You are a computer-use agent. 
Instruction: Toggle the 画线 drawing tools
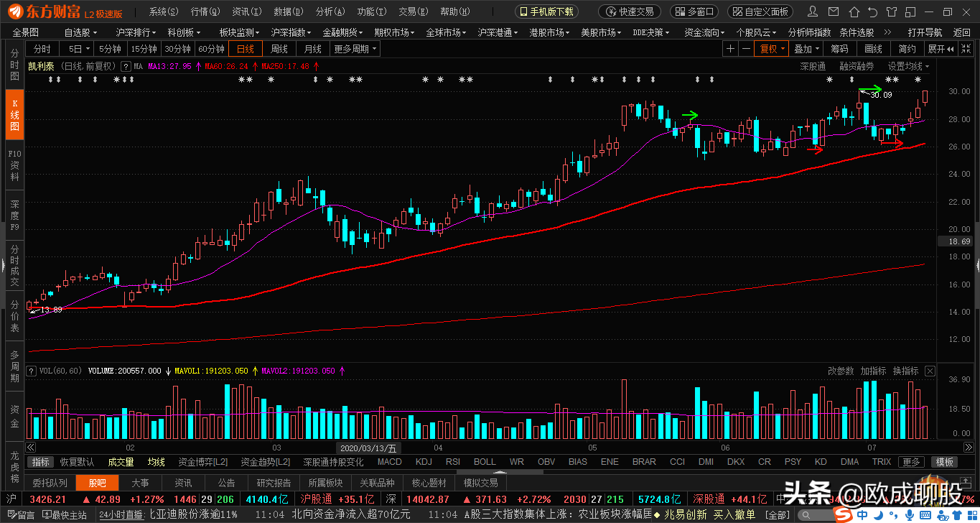(873, 49)
